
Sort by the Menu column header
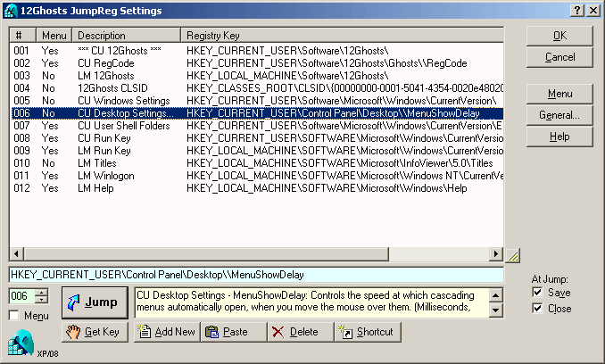coord(54,36)
